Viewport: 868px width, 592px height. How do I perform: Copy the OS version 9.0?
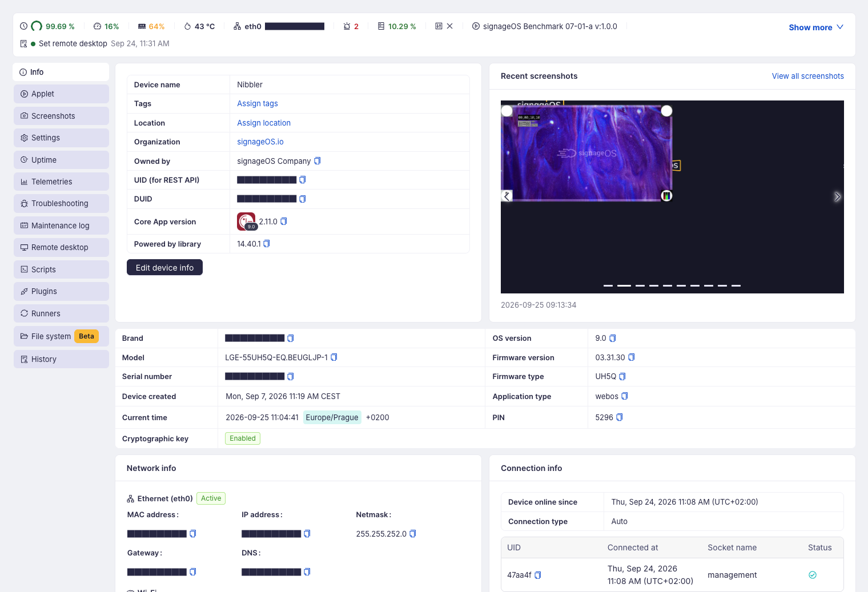pyautogui.click(x=613, y=339)
